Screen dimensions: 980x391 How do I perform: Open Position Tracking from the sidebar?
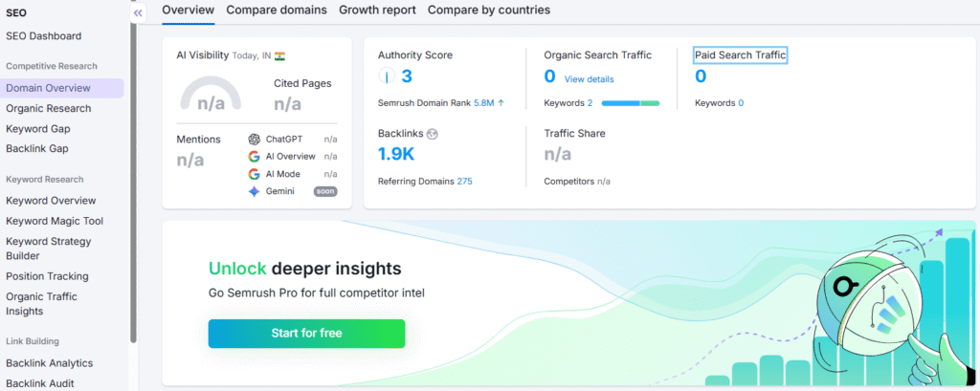coord(47,276)
